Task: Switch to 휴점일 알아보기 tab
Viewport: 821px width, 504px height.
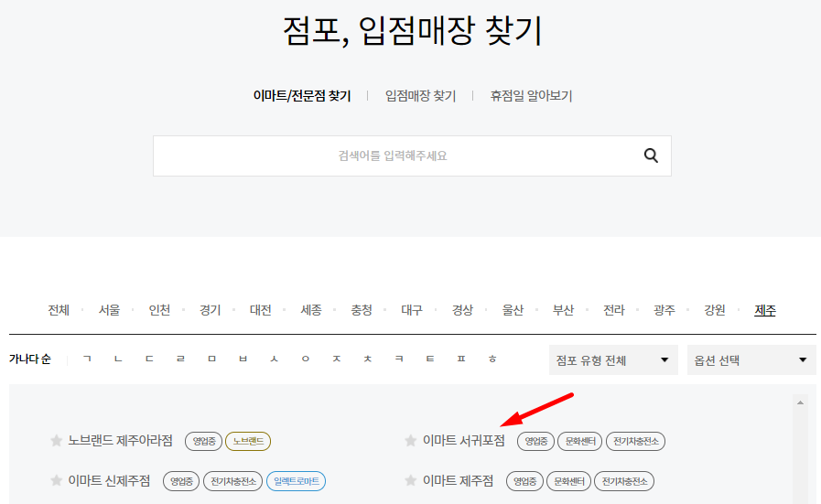Action: click(x=531, y=96)
